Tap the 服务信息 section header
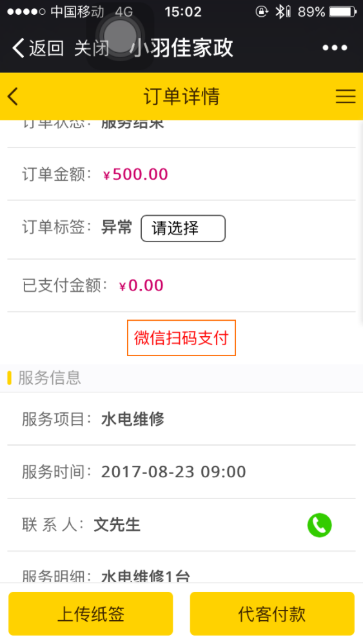Viewport: 363px width, 644px height. coord(50,378)
